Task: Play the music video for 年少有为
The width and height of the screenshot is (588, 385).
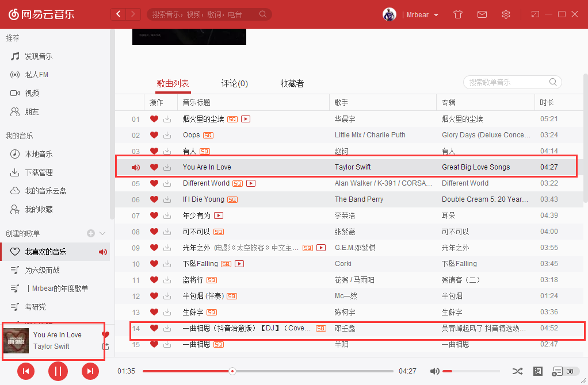Action: pos(219,215)
